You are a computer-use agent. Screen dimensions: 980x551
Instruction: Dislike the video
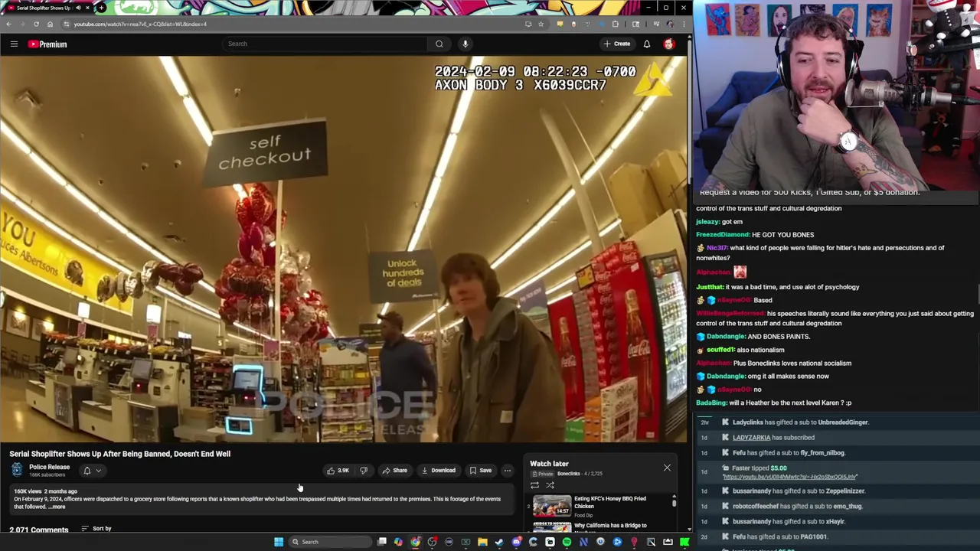364,471
